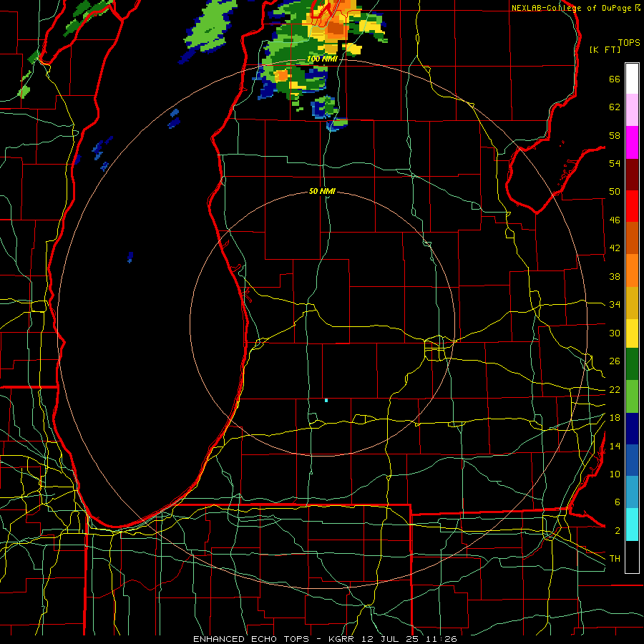The height and width of the screenshot is (644, 644).
Task: Click the 42 value on legend scale
Action: click(x=615, y=248)
